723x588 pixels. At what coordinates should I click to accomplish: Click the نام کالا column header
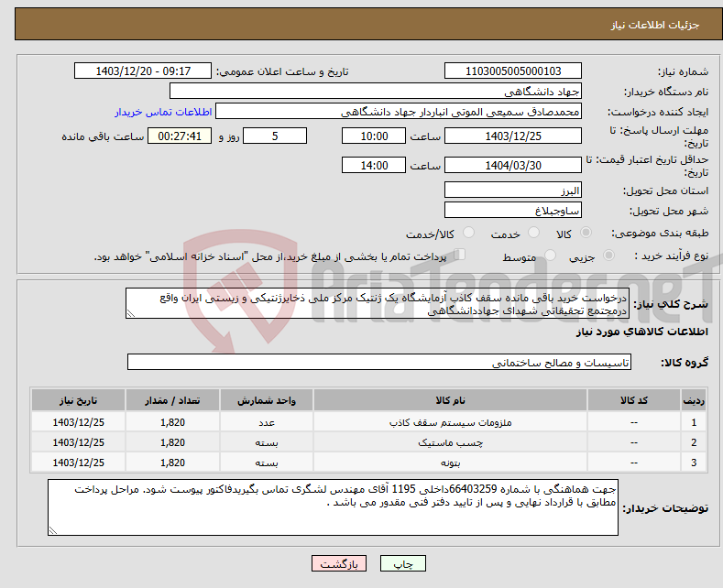tap(450, 400)
